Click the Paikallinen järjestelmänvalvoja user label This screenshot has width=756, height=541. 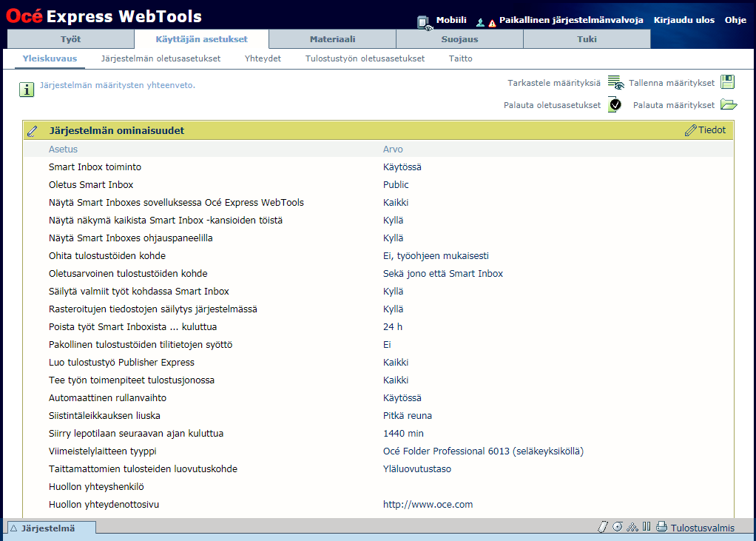pos(571,20)
